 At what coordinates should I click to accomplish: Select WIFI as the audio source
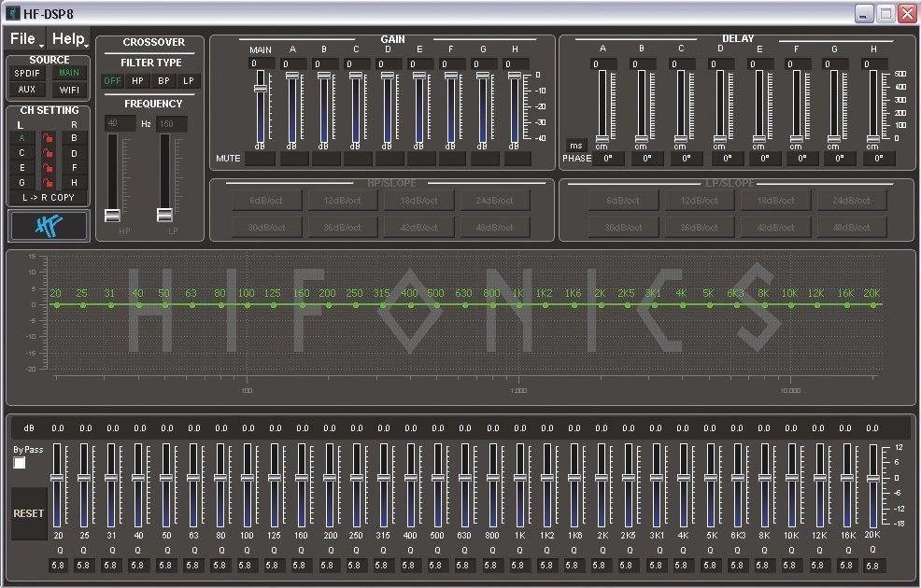[x=69, y=90]
